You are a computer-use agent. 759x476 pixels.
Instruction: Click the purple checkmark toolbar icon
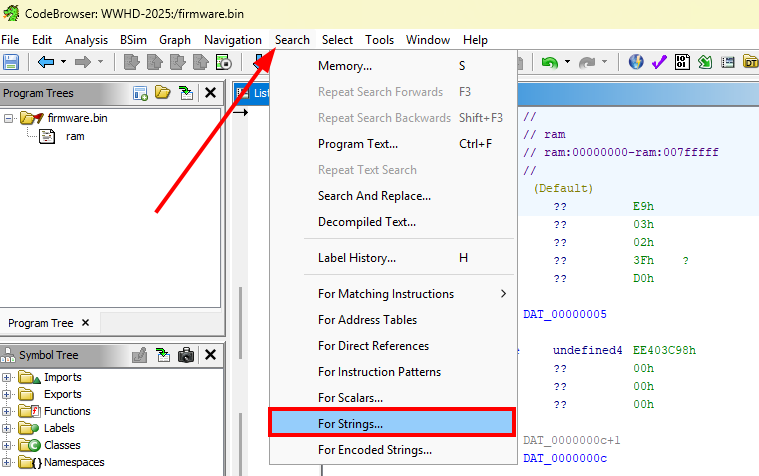[659, 62]
